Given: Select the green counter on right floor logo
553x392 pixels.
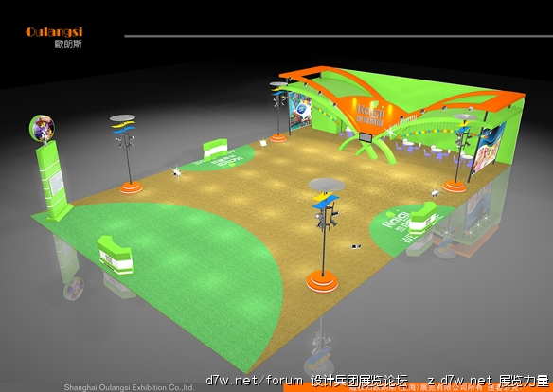Looking at the screenshot, I should (x=423, y=218).
